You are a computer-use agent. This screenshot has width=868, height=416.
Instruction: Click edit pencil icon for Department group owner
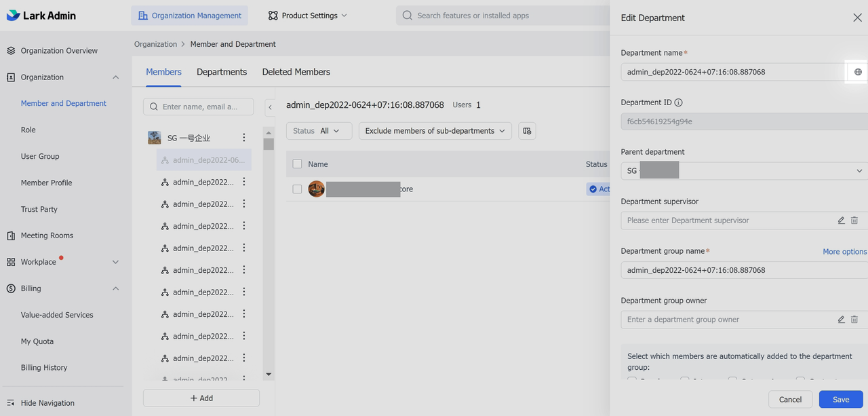[x=841, y=320]
